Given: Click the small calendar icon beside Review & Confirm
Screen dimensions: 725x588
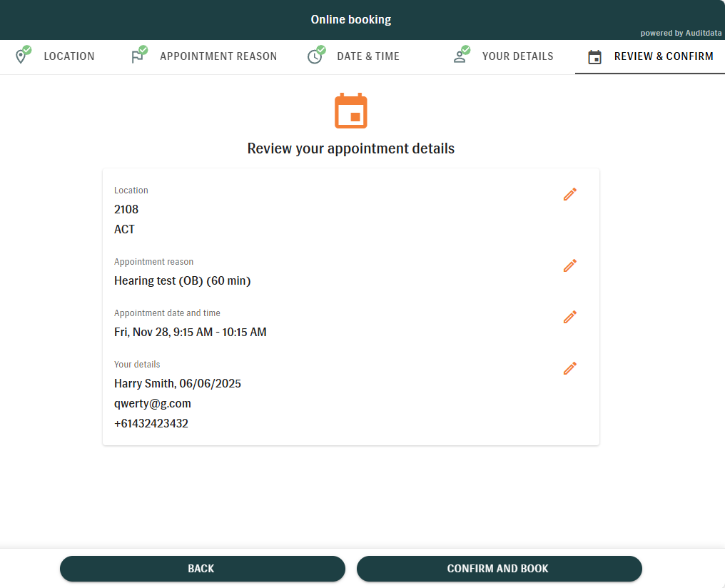Looking at the screenshot, I should [x=594, y=57].
